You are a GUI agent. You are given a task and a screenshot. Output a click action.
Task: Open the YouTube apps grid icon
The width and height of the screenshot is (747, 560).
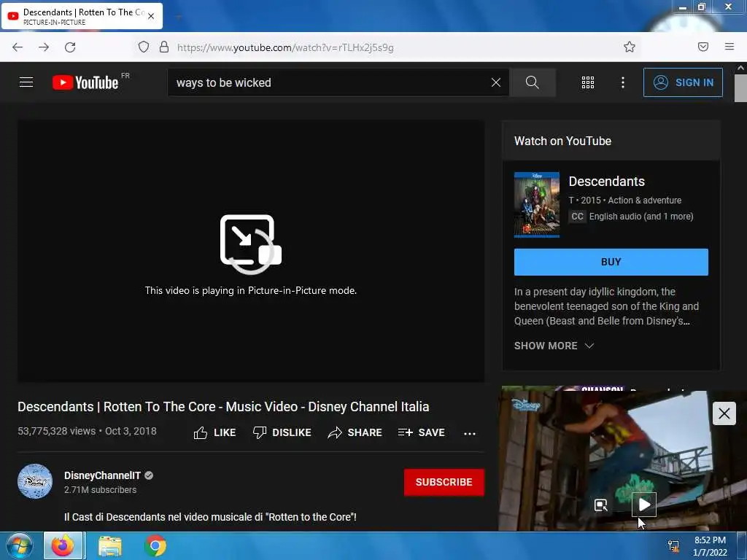[x=588, y=82]
